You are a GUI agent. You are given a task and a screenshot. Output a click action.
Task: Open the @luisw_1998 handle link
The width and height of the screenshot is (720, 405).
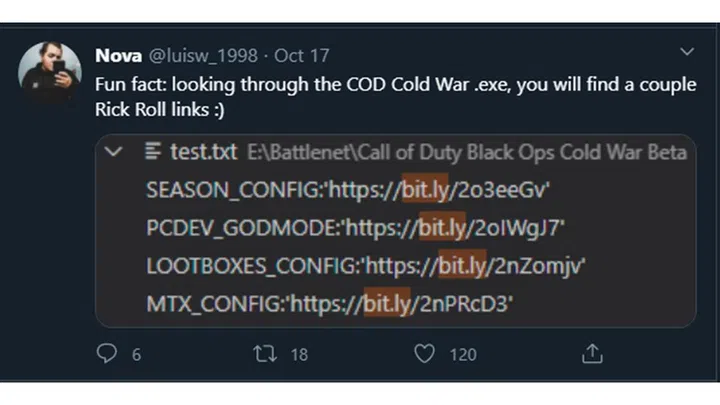pos(203,56)
